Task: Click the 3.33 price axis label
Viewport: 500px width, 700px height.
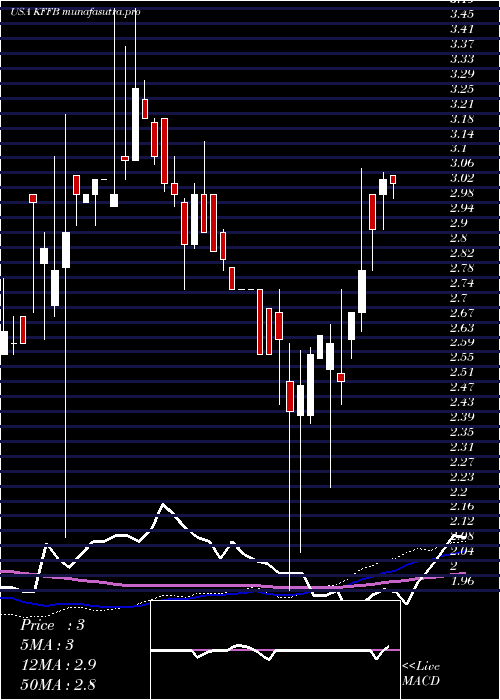Action: [x=462, y=59]
